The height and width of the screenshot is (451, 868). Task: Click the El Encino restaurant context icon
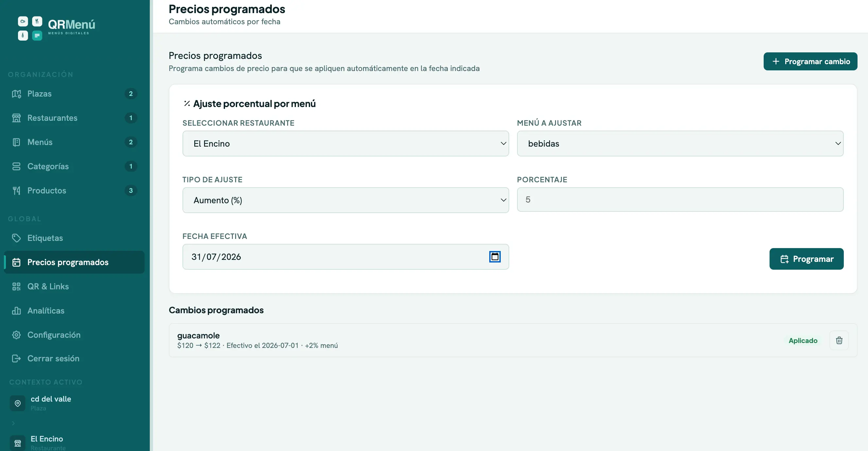coord(18,443)
